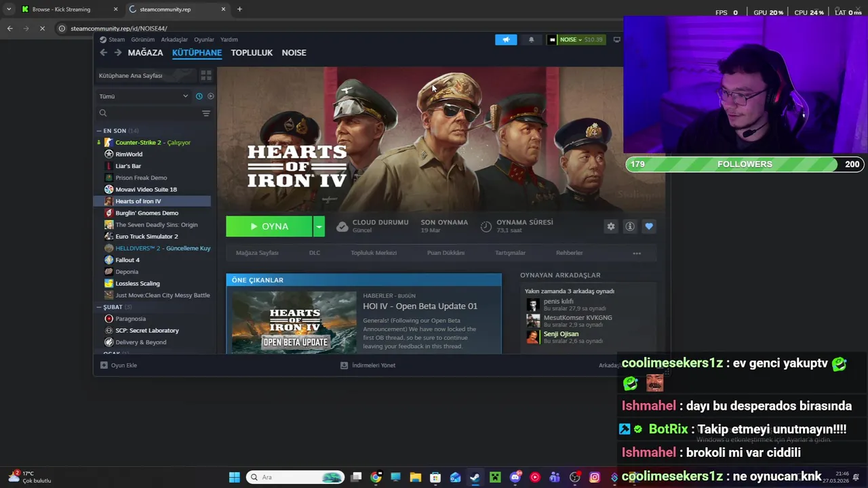Open the Topluluk Merkezi tab
This screenshot has width=868, height=488.
coord(374,253)
